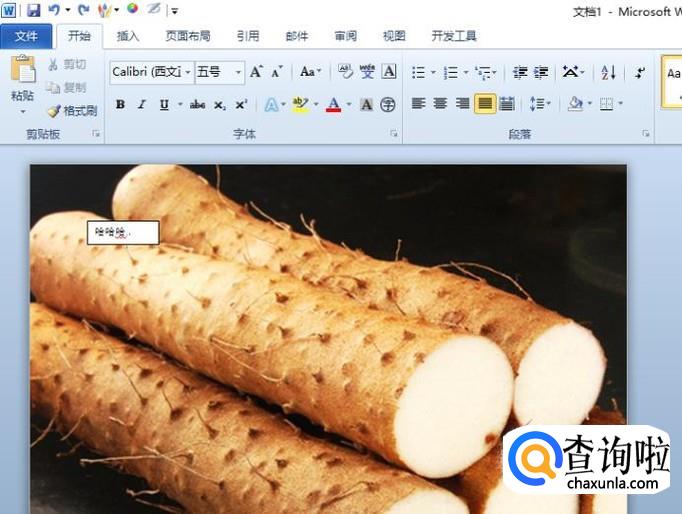Toggle Italic formatting

coord(142,104)
